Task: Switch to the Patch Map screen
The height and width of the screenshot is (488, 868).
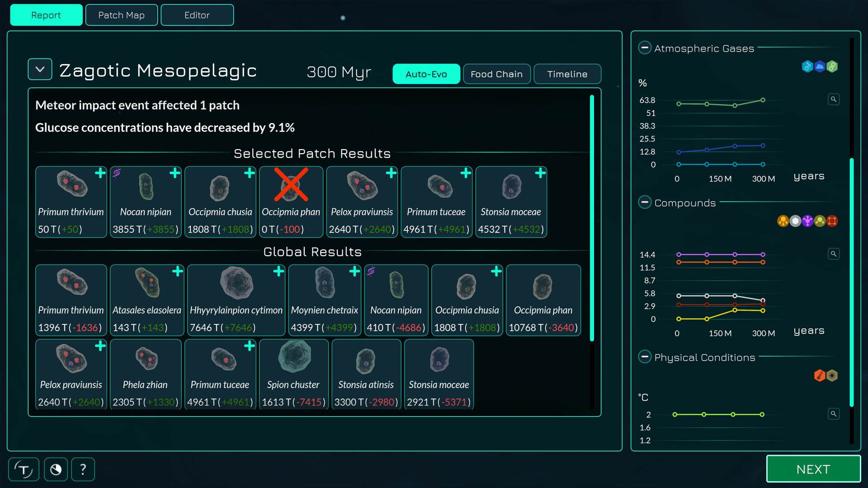Action: 122,14
